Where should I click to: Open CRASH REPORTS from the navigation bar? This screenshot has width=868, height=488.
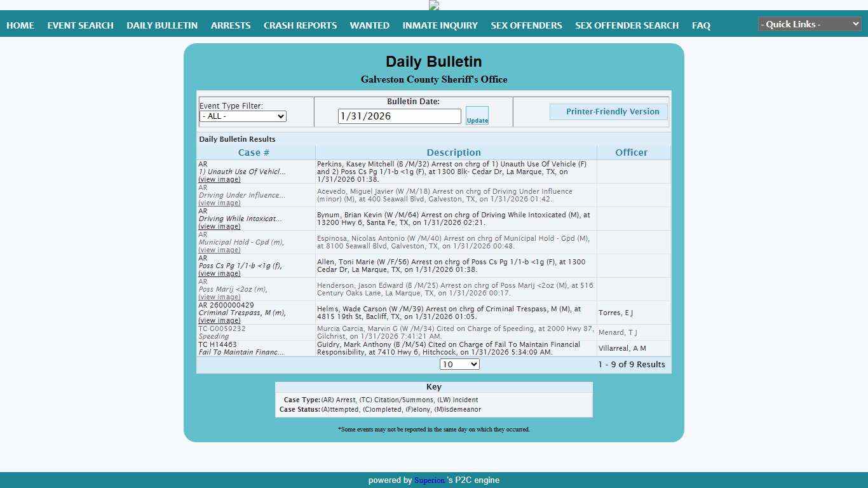click(x=300, y=25)
